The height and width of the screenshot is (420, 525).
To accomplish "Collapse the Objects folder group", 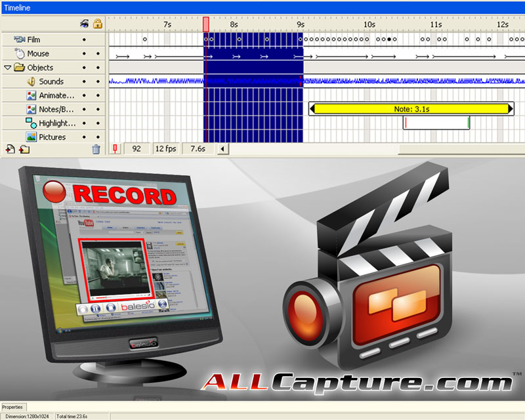I will [x=8, y=67].
